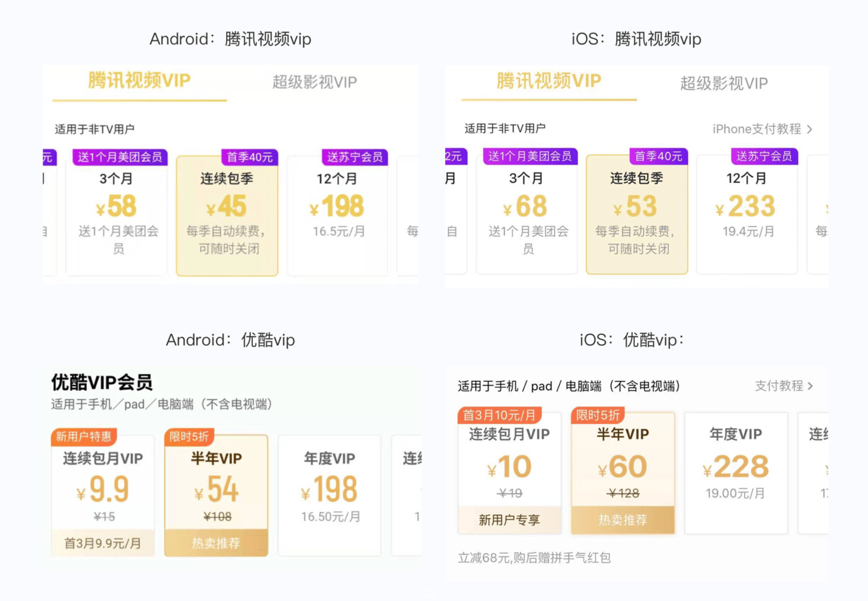Select 年度VIP ¥198 Youku plan
This screenshot has width=868, height=601.
click(x=330, y=495)
